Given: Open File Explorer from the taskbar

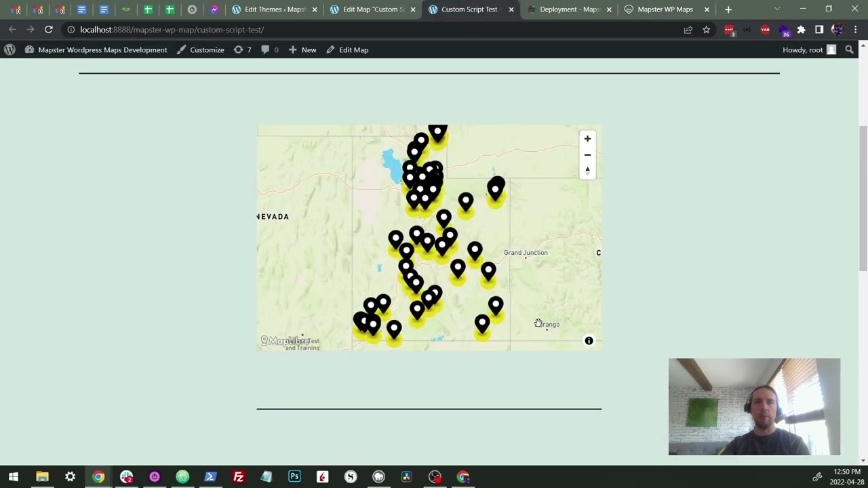Looking at the screenshot, I should [42, 476].
